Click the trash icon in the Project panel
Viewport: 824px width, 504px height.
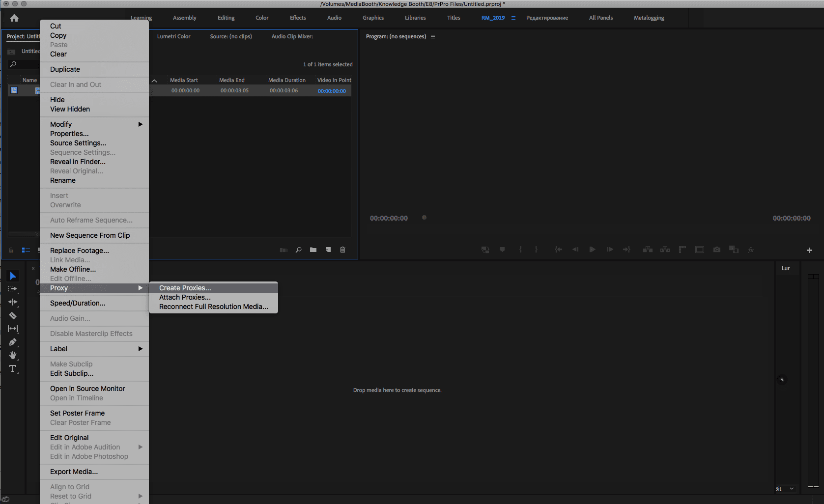pyautogui.click(x=342, y=250)
